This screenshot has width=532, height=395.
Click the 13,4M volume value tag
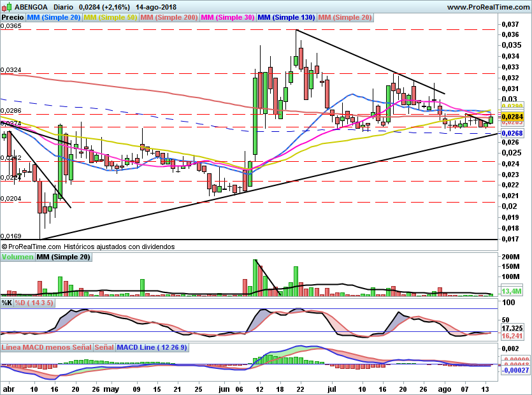coord(512,291)
